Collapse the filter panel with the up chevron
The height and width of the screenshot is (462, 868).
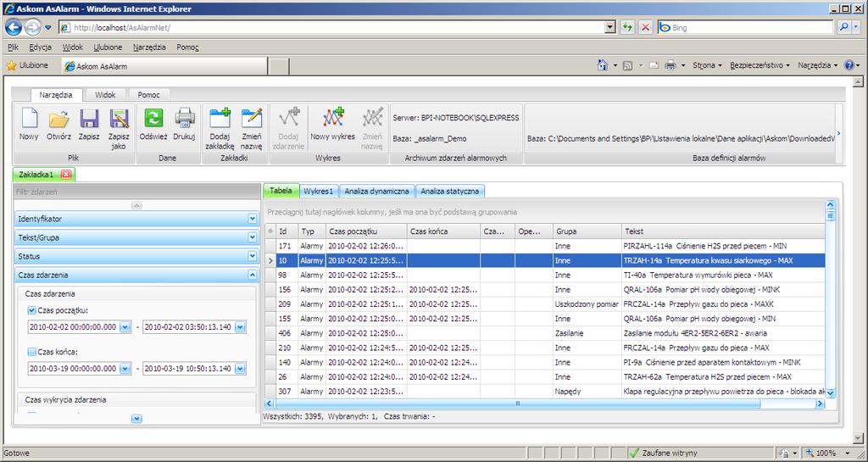pos(136,205)
